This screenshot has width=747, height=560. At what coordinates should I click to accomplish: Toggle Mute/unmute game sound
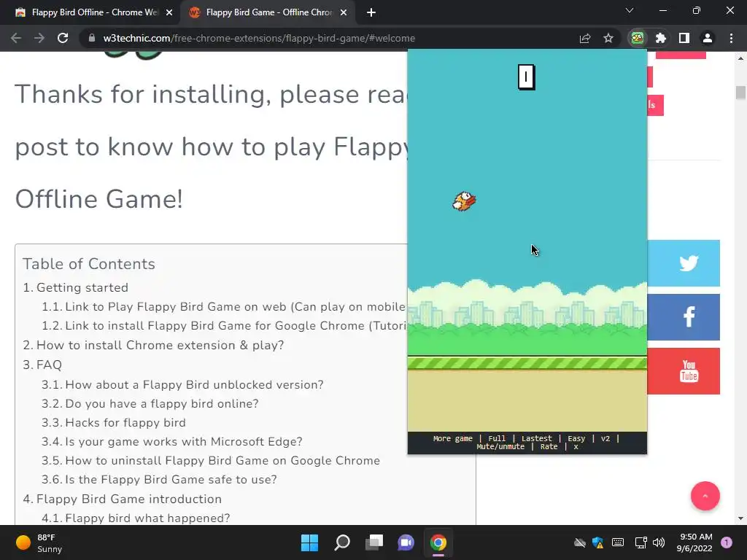[x=500, y=447]
